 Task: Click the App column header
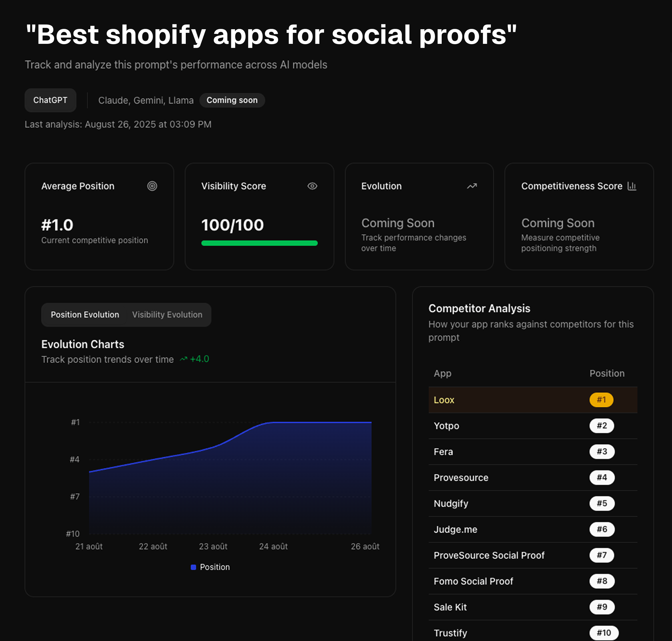[x=443, y=373]
